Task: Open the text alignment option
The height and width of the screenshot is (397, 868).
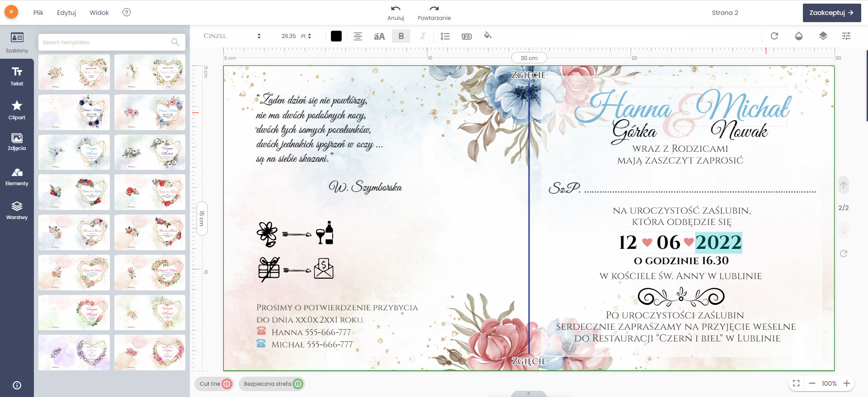Action: (358, 36)
